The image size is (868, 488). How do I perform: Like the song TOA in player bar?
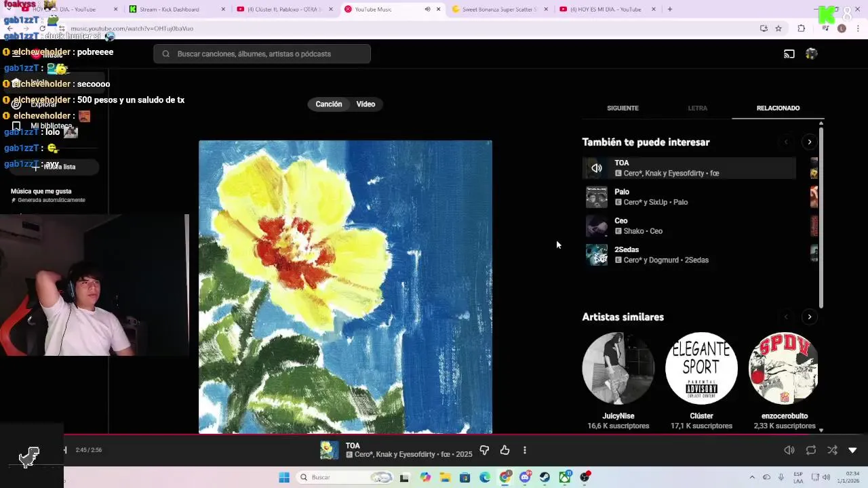505,450
